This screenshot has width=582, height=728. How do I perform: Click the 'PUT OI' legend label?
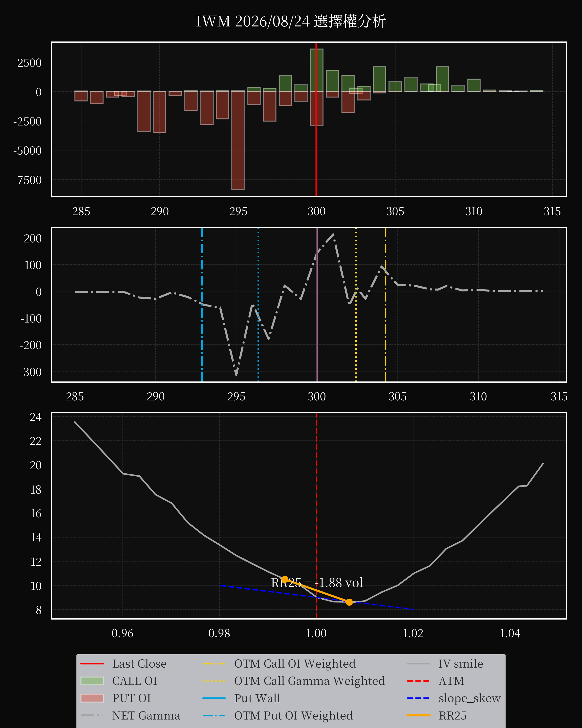pyautogui.click(x=132, y=698)
